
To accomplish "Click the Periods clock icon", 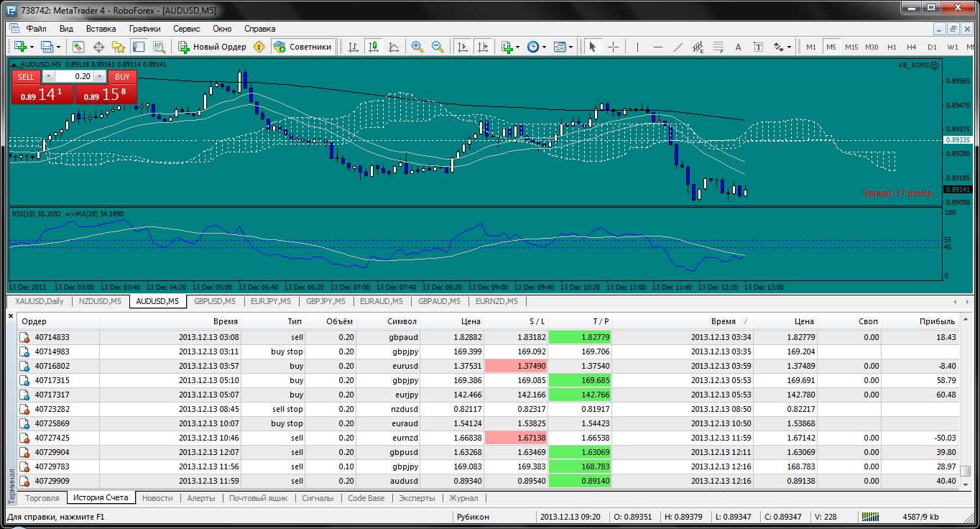I will pyautogui.click(x=532, y=47).
